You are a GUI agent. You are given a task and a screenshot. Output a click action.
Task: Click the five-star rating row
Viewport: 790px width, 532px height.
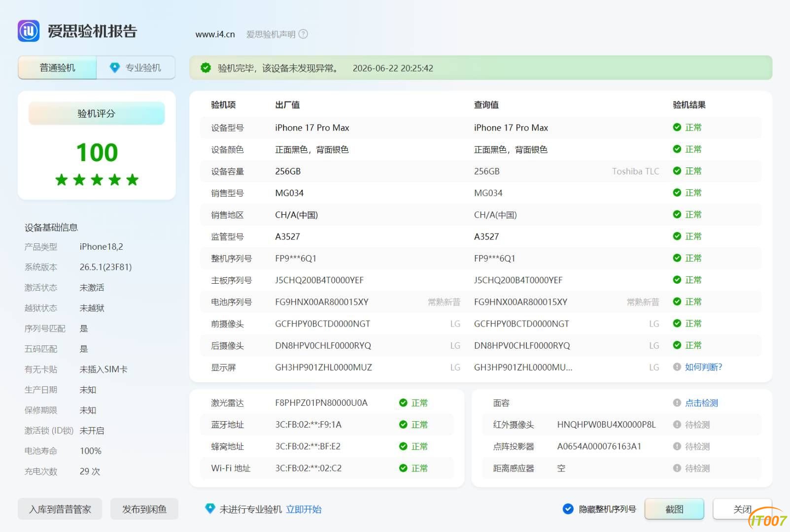pyautogui.click(x=97, y=180)
